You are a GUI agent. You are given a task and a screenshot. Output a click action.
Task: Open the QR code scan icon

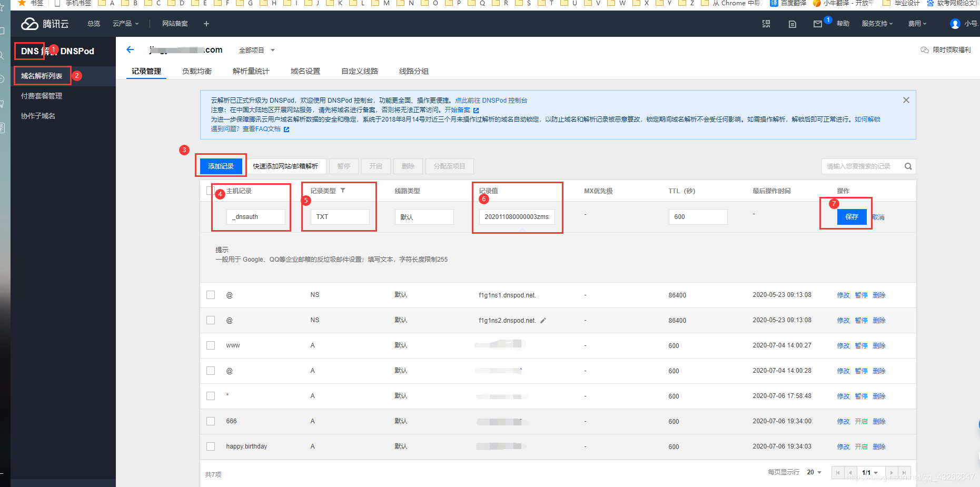coord(766,24)
